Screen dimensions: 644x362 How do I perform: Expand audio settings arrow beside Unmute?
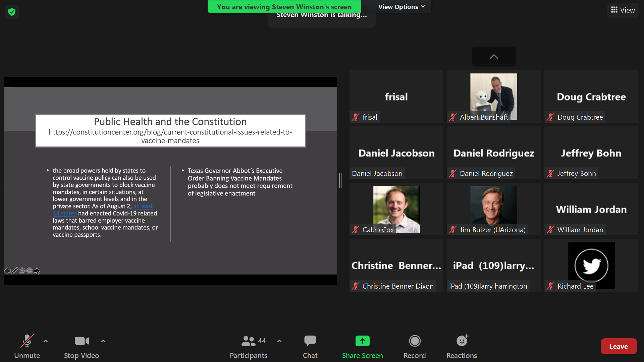[46, 341]
